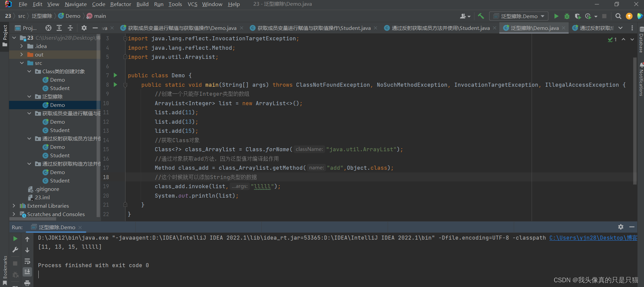The height and width of the screenshot is (287, 644).
Task: Open the Refactor menu
Action: click(x=120, y=4)
